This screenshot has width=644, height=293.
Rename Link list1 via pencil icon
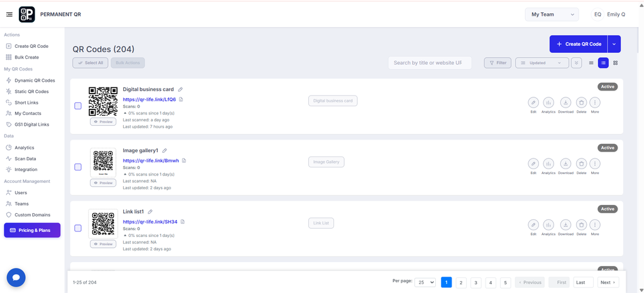tap(150, 212)
